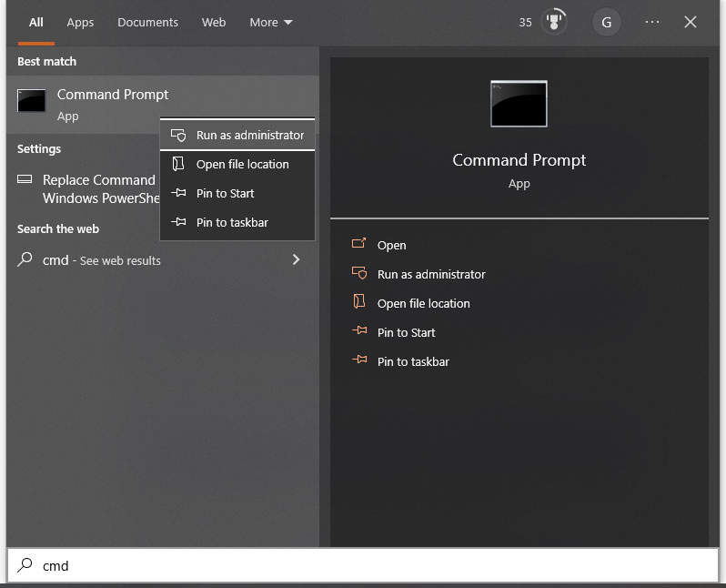This screenshot has width=726, height=588.
Task: Click the orange pin icon beside details-pane Pin to Start
Action: click(359, 330)
